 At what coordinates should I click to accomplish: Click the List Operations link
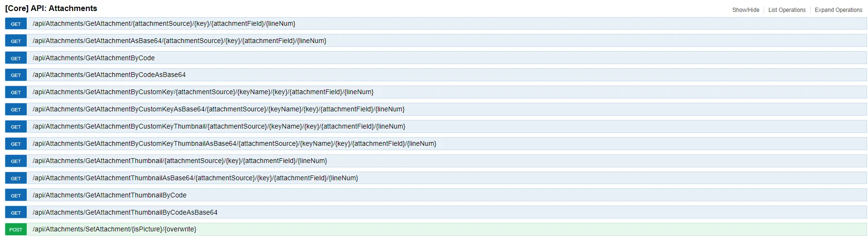pos(786,10)
